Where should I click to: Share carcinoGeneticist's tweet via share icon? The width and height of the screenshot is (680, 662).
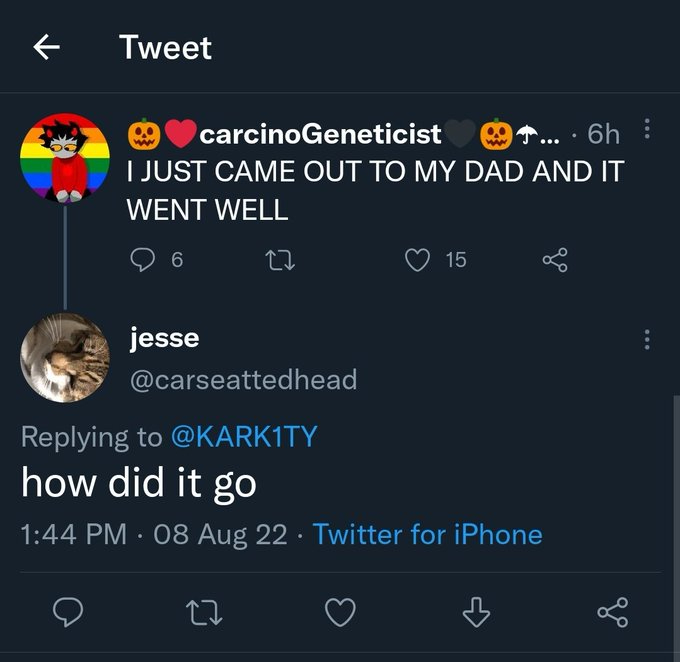click(x=554, y=260)
